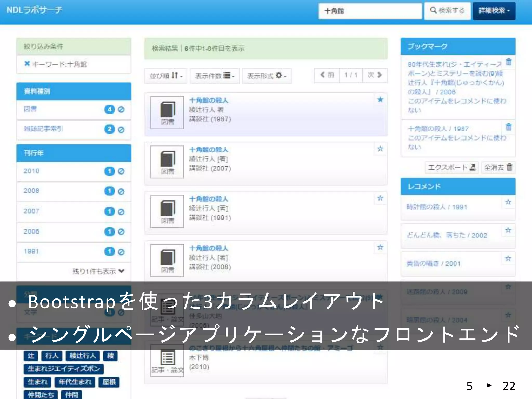Open the 並び順 sort dropdown
Viewport: 532px width, 399px height.
pos(166,76)
